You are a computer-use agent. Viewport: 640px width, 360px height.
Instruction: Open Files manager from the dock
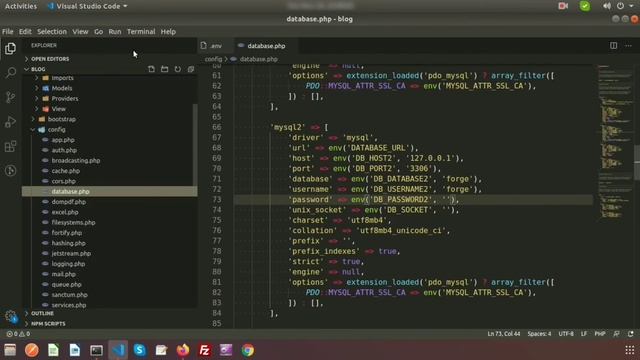[x=10, y=350]
